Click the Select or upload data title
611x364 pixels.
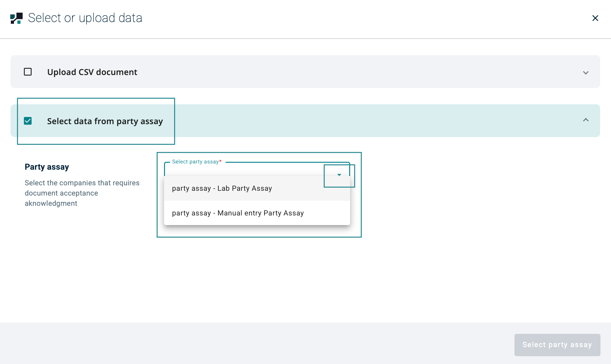85,18
